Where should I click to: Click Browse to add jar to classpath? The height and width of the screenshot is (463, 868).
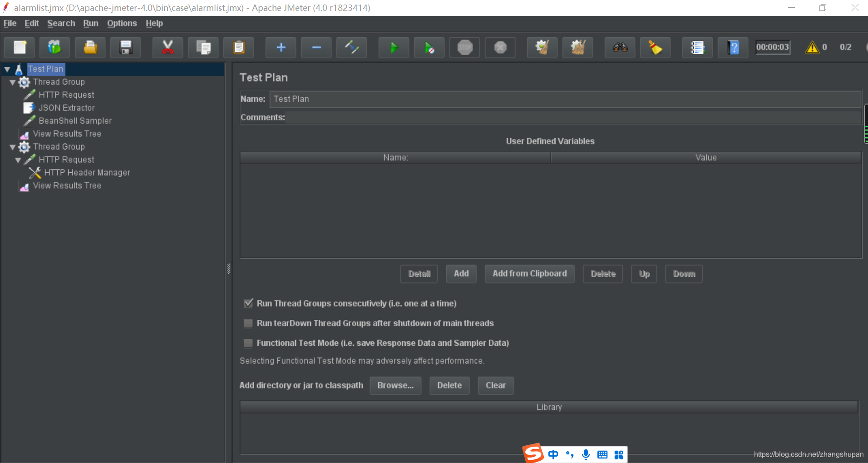click(x=395, y=385)
